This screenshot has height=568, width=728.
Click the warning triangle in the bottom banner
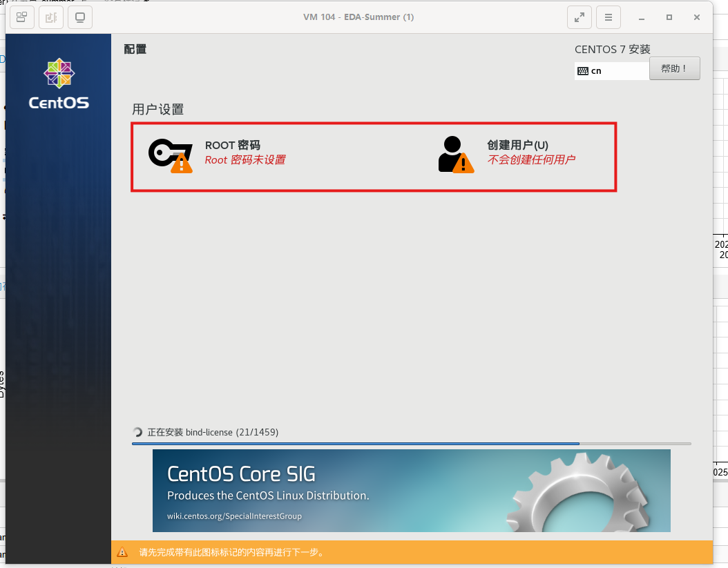(122, 552)
